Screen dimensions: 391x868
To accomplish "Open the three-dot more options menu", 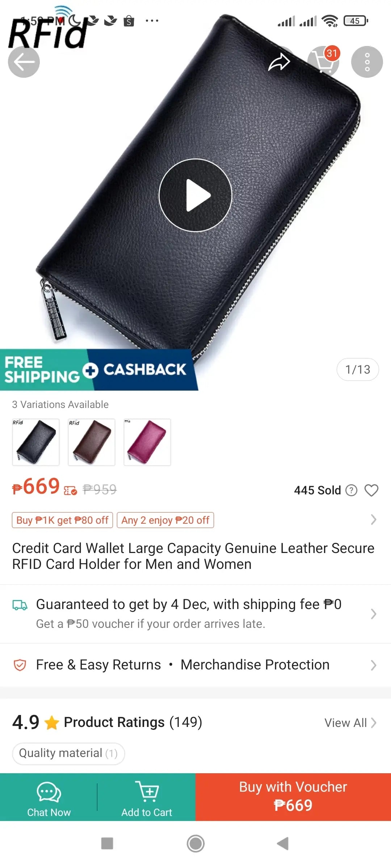I will (367, 62).
